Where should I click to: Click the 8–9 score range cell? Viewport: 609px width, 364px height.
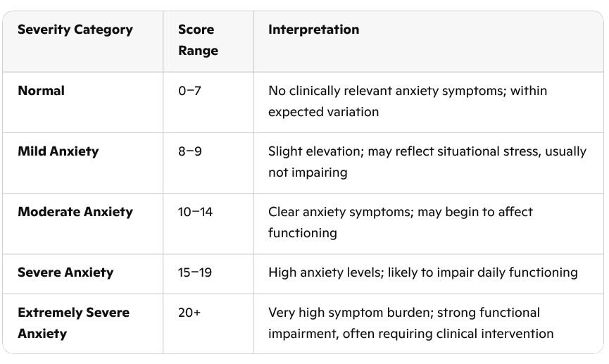(x=189, y=151)
